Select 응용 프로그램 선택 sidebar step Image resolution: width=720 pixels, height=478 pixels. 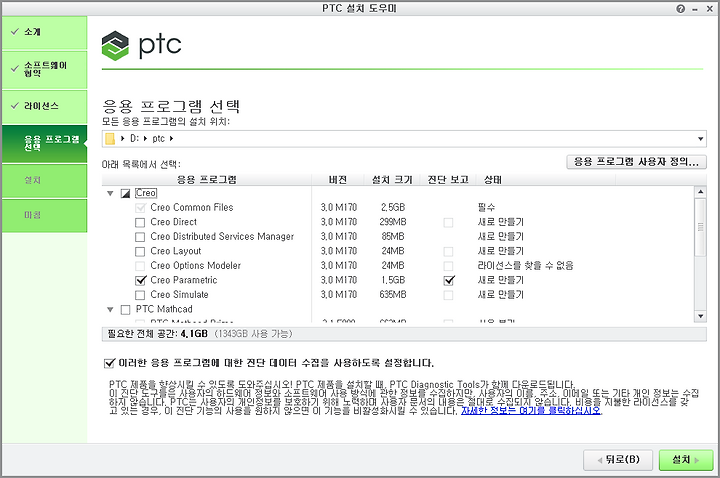(x=45, y=144)
